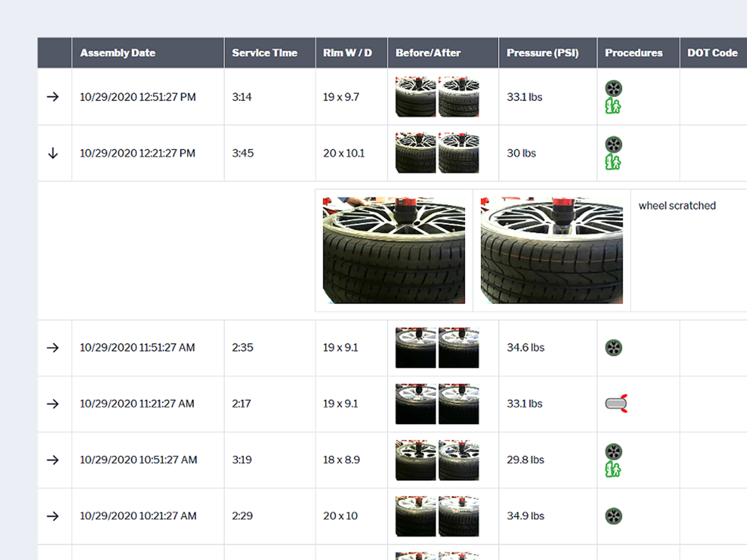The image size is (747, 560).
Task: Expand the 10/29/2020 10:21:27 AM row arrow
Action: [53, 516]
